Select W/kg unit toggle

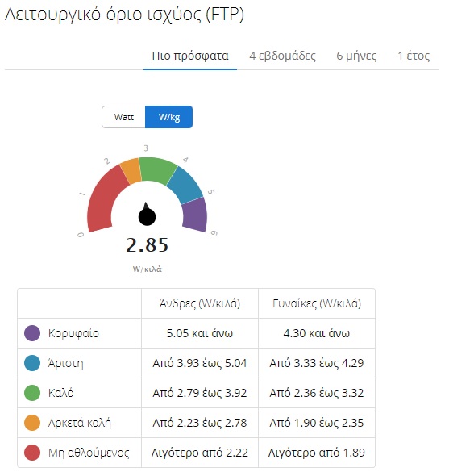[169, 117]
